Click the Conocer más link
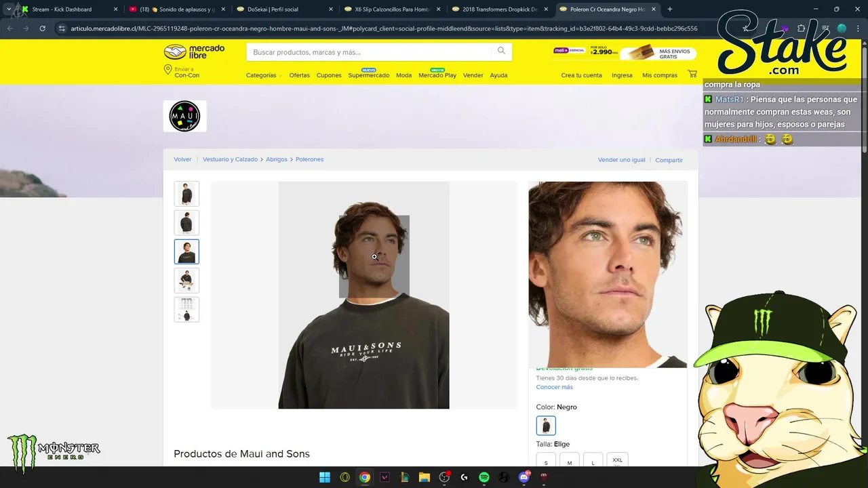This screenshot has width=868, height=488. [x=554, y=387]
